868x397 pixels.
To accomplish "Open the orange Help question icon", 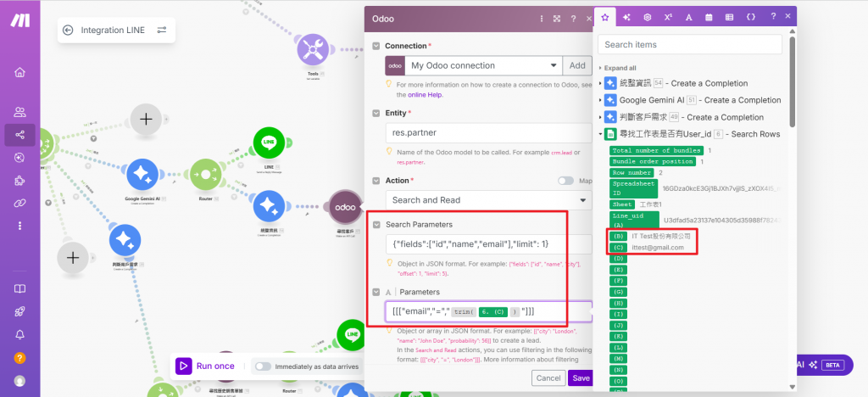I will pos(20,358).
